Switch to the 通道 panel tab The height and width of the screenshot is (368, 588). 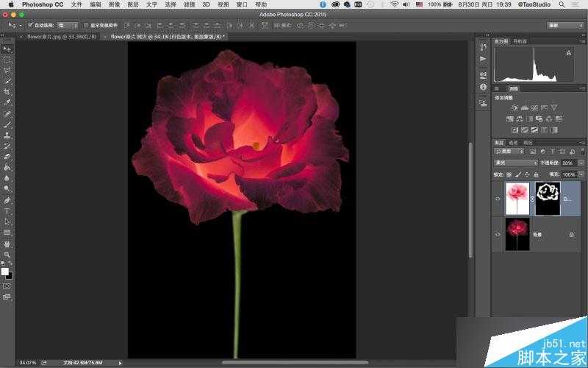(513, 142)
